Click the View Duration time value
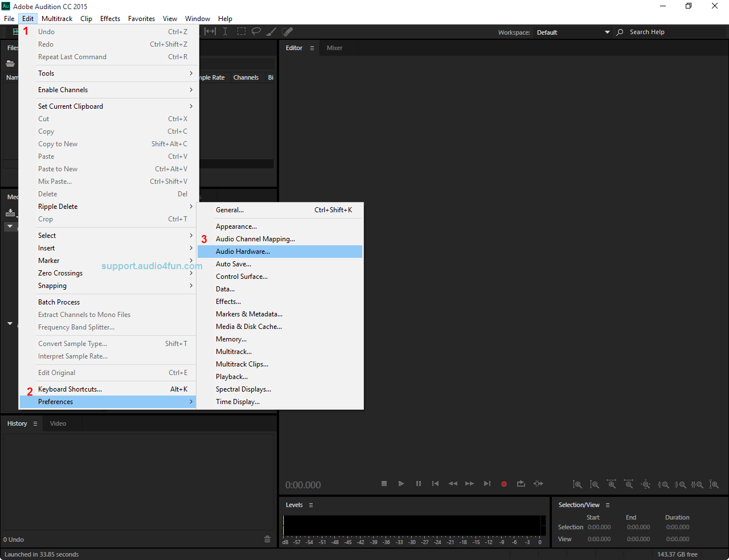 (x=678, y=539)
